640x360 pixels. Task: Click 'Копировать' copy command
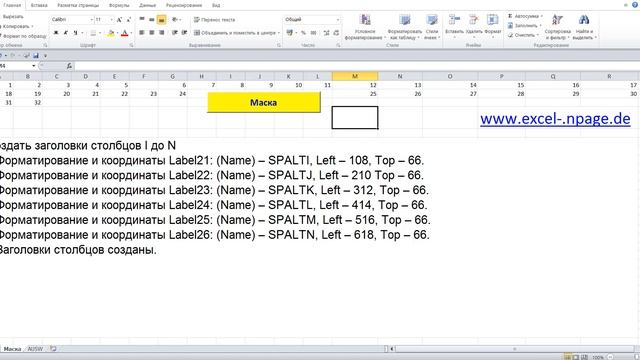click(16, 27)
